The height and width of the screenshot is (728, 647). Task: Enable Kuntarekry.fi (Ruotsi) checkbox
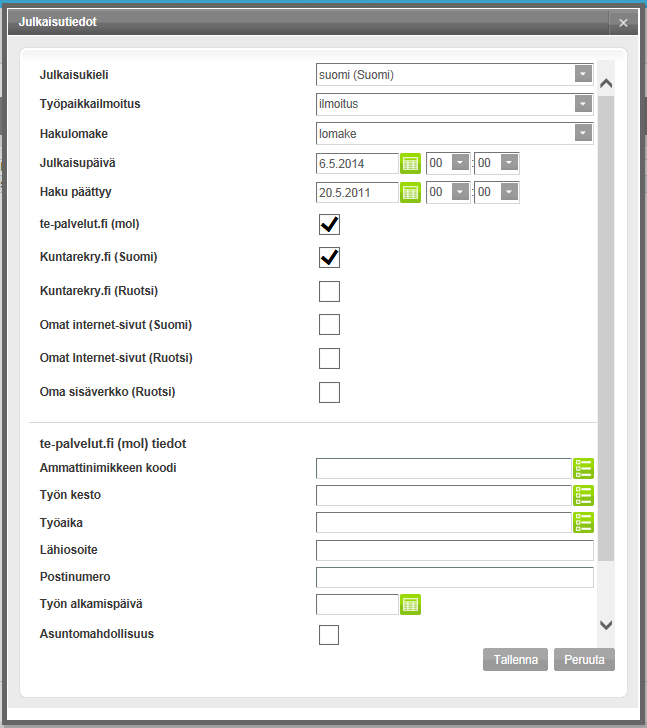[329, 292]
